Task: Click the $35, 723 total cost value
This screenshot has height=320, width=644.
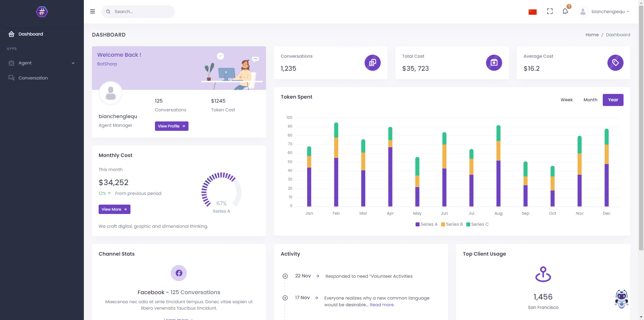Action: click(416, 68)
